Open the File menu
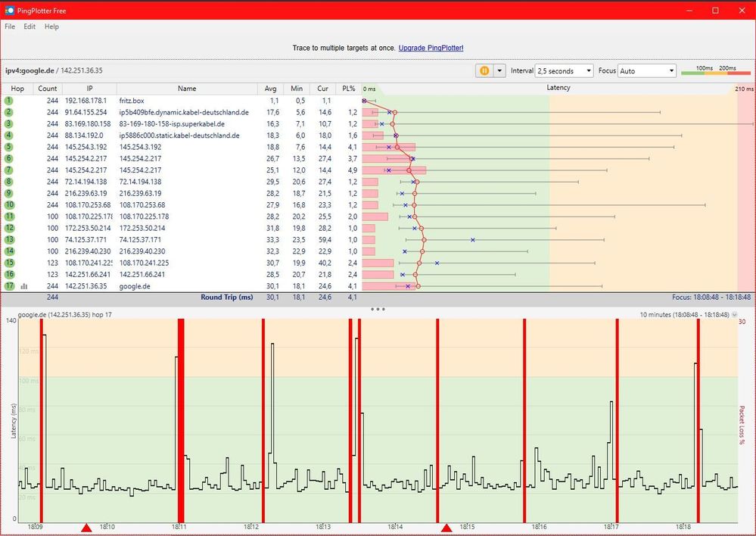The width and height of the screenshot is (756, 536). click(x=10, y=26)
